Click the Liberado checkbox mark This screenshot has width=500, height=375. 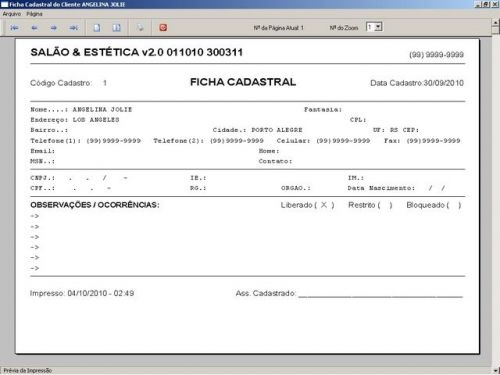(x=324, y=205)
